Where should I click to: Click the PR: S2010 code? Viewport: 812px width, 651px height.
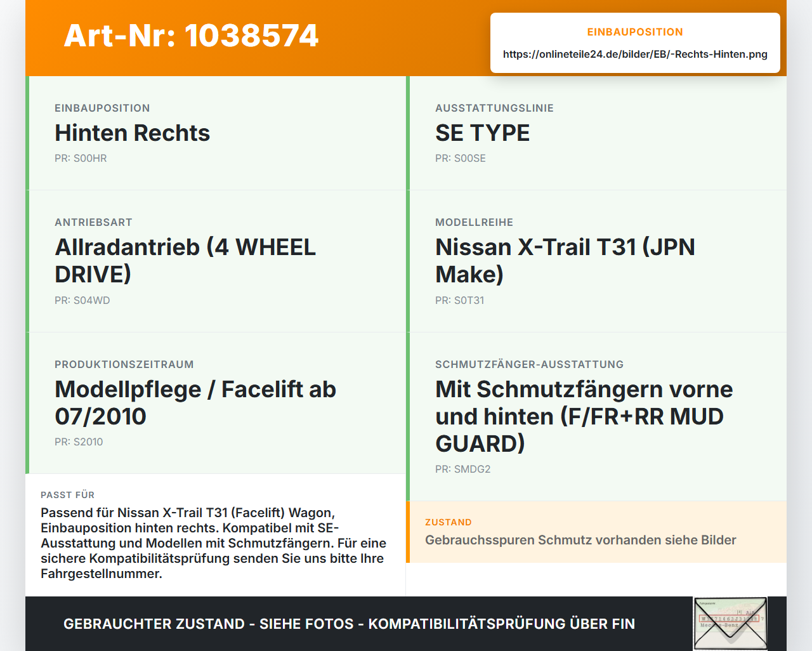coord(79,442)
